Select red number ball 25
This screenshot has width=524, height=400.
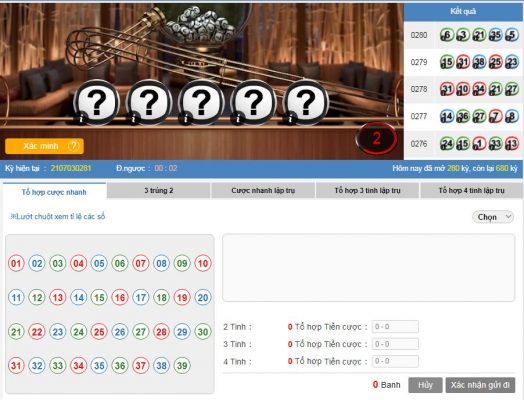click(x=99, y=331)
